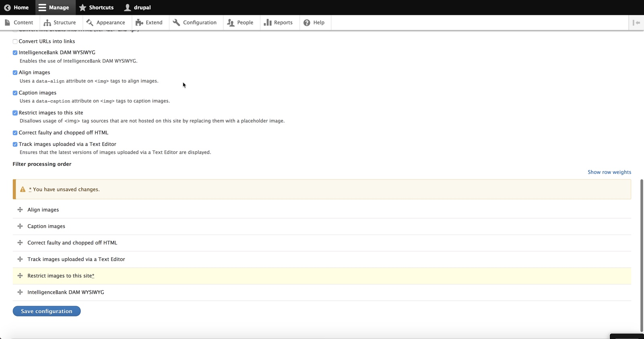644x339 pixels.
Task: Click the data-caption attribute description text
Action: click(x=95, y=101)
